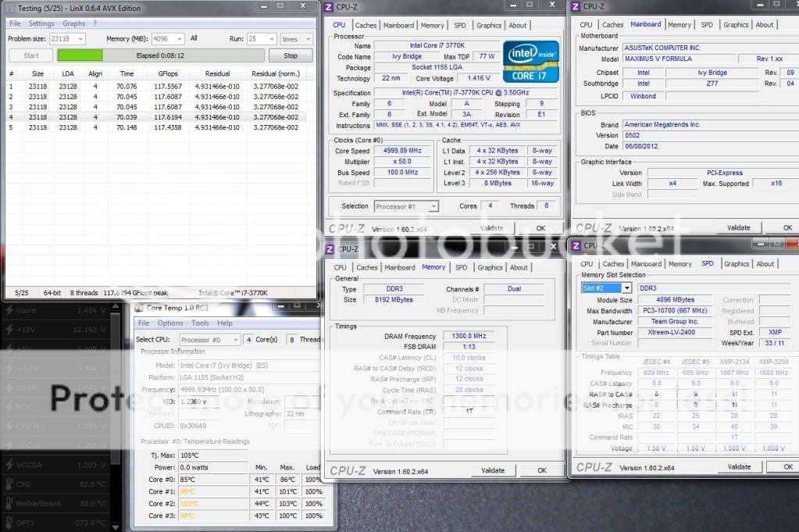Viewport: 799px width, 532px height.
Task: Click the thermometer icon beside CPU sensor
Action: 8,484
